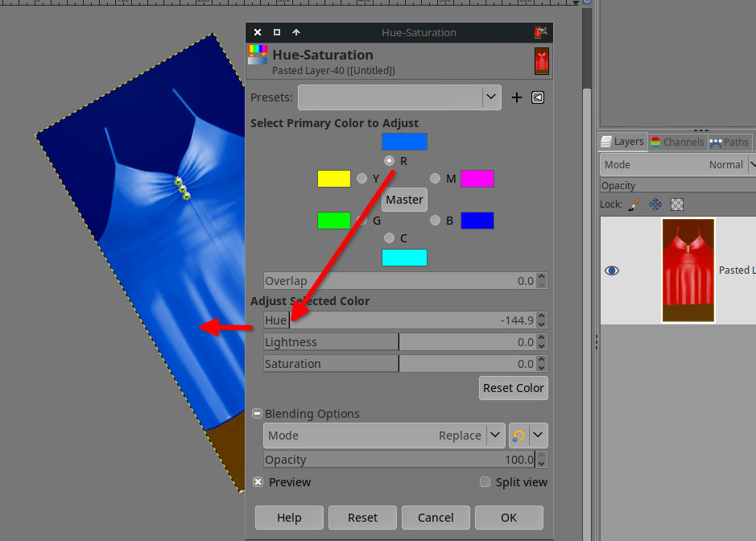Viewport: 756px width, 541px height.
Task: Click the blending Opacity slider
Action: click(x=399, y=460)
